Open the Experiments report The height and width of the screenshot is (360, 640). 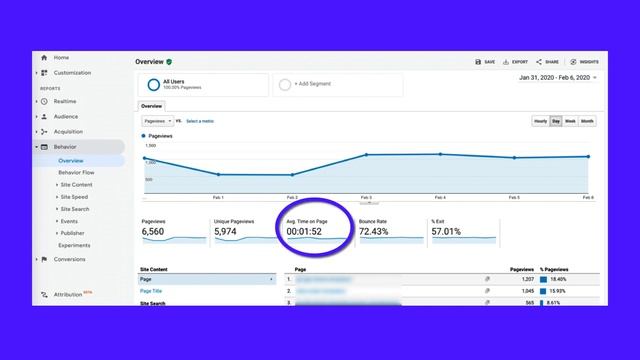74,245
